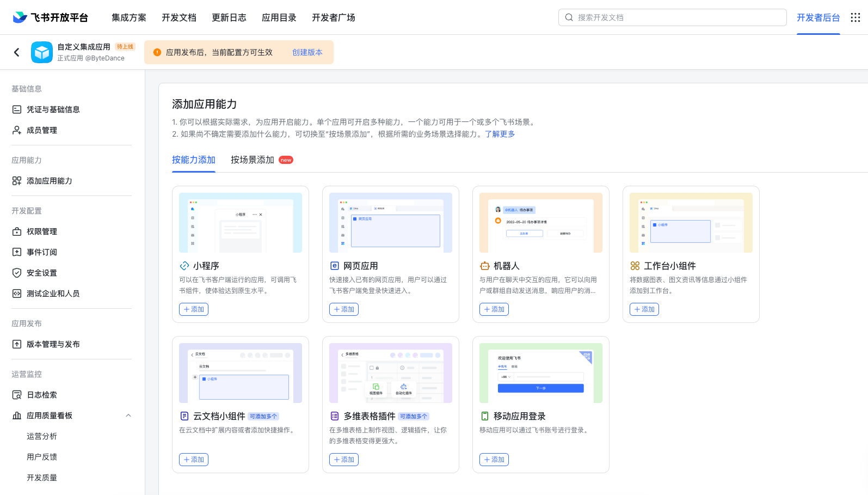The image size is (868, 495).
Task: Click the 日志检索 sidebar icon
Action: click(17, 395)
